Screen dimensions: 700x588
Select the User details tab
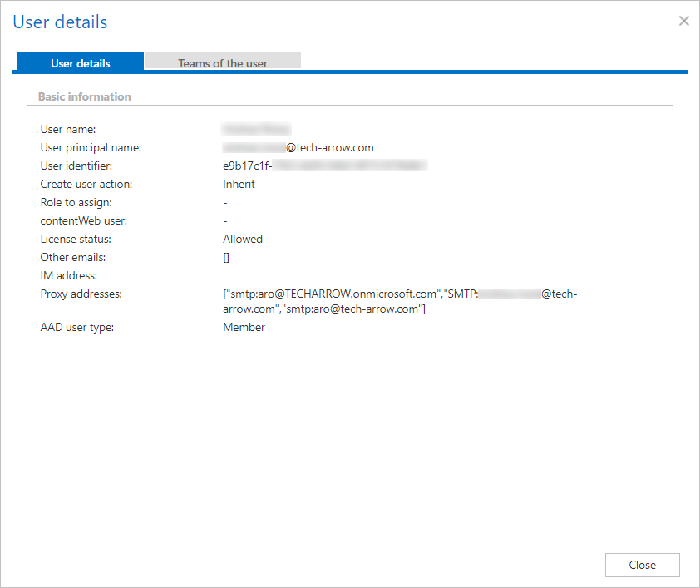point(80,63)
